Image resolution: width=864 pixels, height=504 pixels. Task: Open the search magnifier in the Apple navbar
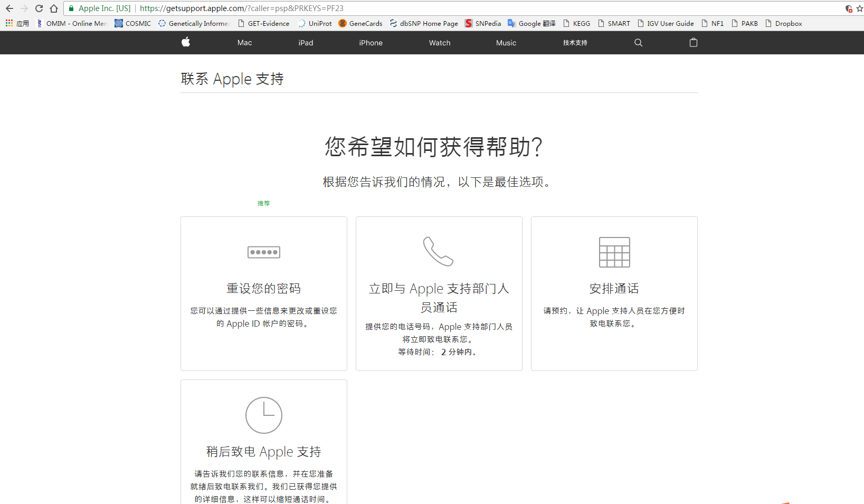click(x=638, y=42)
